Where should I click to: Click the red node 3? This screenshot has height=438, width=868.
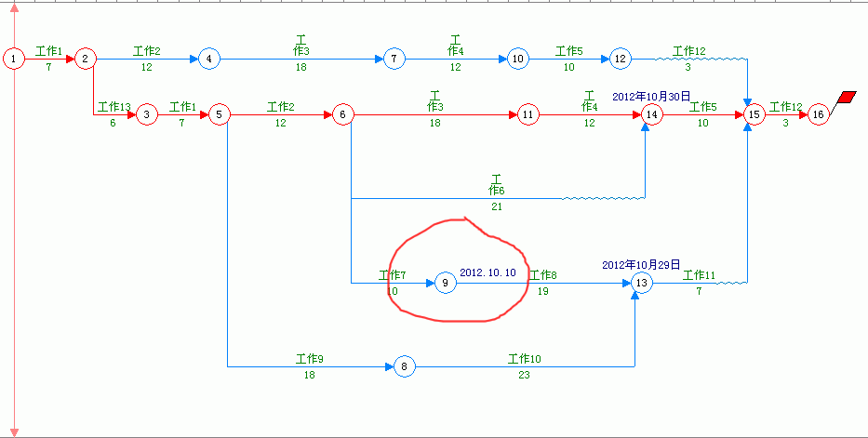coord(147,114)
